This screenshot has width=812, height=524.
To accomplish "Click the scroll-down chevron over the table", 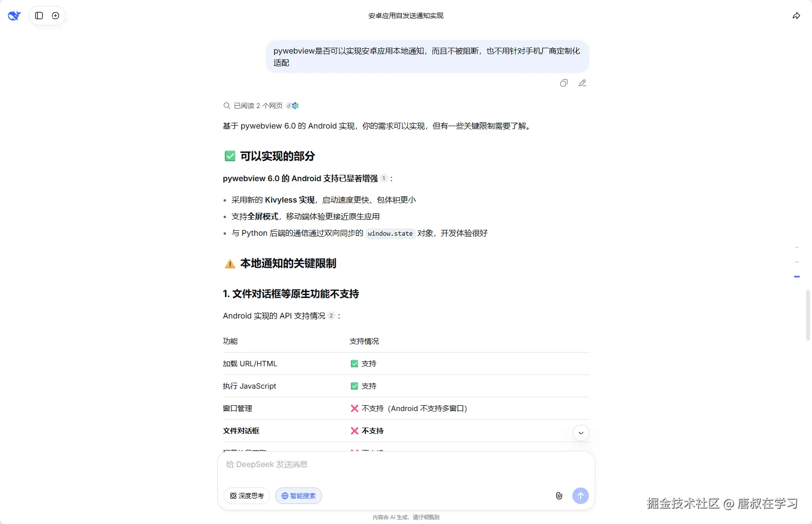I will click(581, 432).
